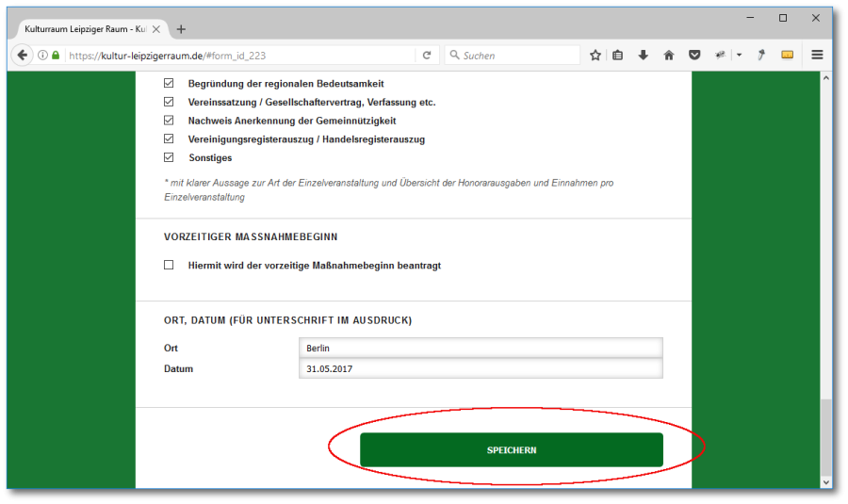Viewport: 848px width, 504px height.
Task: Click scrollbar down arrow
Action: coord(825,481)
